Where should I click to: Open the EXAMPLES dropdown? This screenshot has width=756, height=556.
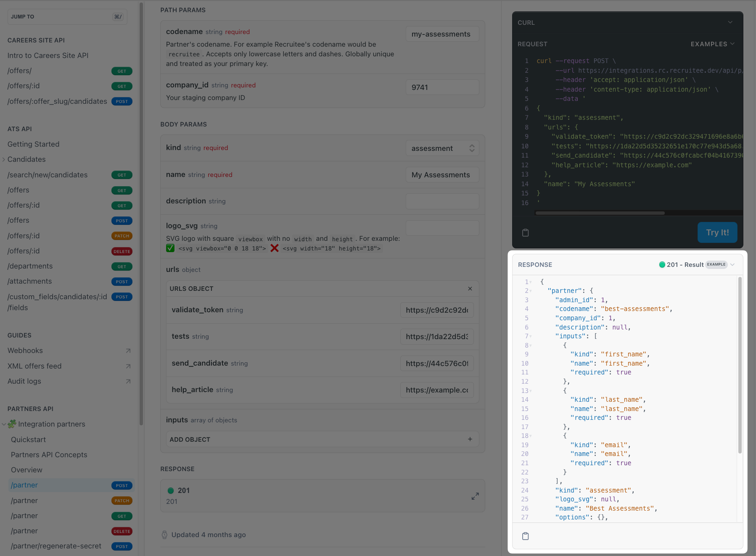coord(712,44)
